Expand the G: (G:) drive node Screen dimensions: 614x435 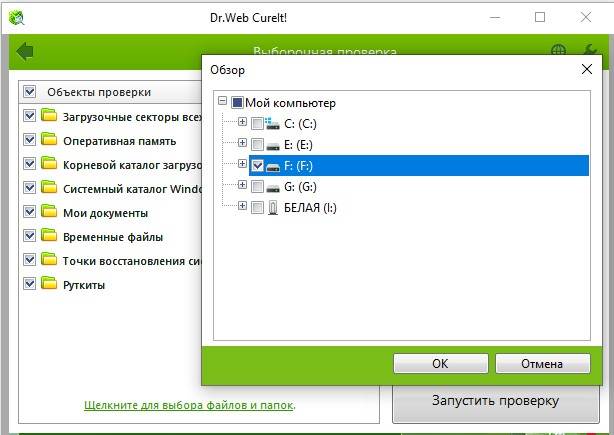point(242,184)
